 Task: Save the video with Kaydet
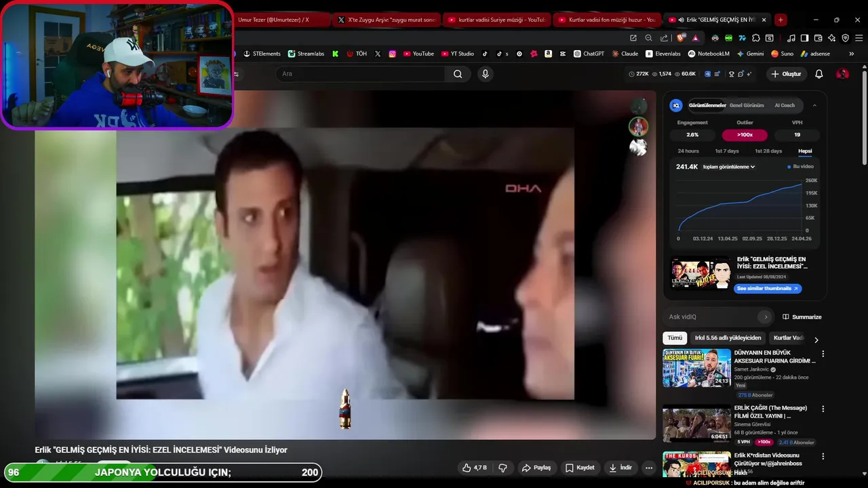[580, 468]
